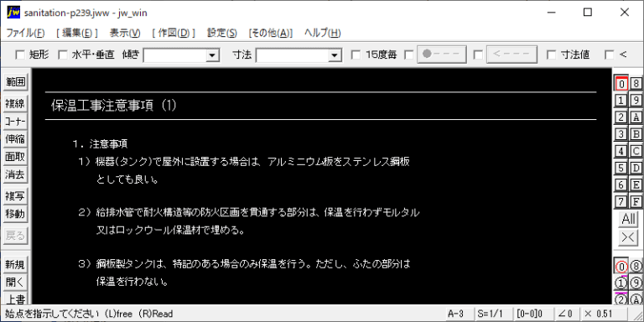
Task: Choose the 消去 erase tool
Action: 15,174
